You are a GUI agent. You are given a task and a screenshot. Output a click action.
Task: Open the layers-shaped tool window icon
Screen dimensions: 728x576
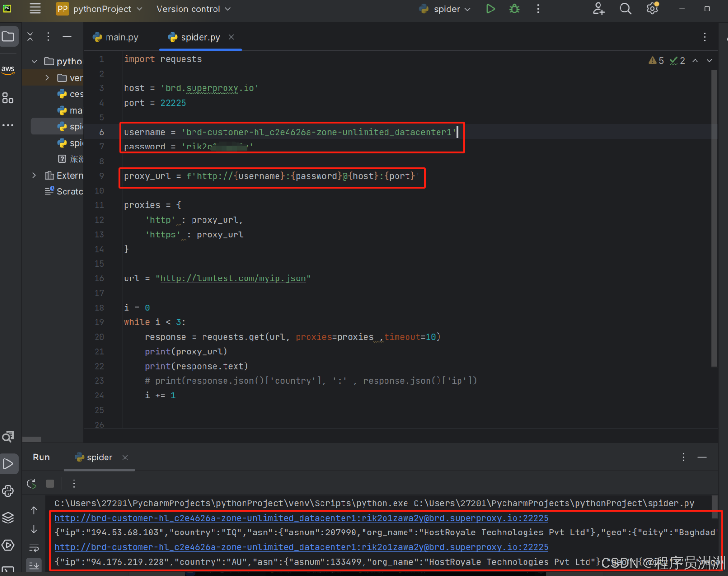8,518
